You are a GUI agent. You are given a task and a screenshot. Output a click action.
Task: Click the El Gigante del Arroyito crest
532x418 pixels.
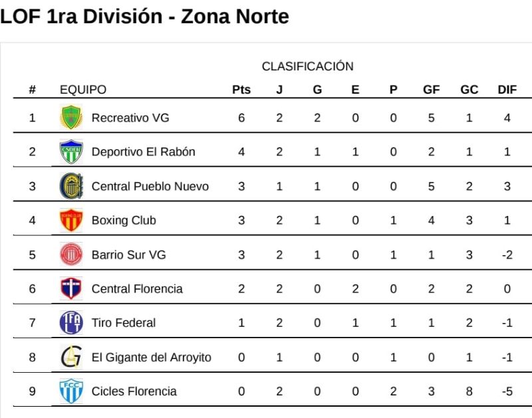(x=70, y=358)
